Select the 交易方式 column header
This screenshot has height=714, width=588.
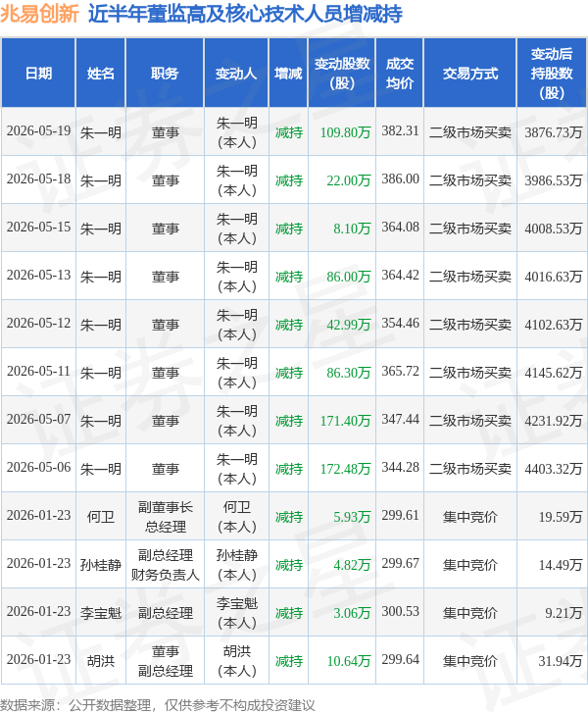[x=470, y=74]
